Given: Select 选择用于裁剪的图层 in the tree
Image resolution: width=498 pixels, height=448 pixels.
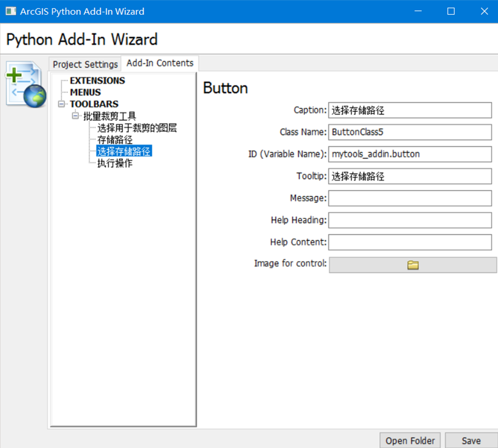Looking at the screenshot, I should pyautogui.click(x=137, y=128).
